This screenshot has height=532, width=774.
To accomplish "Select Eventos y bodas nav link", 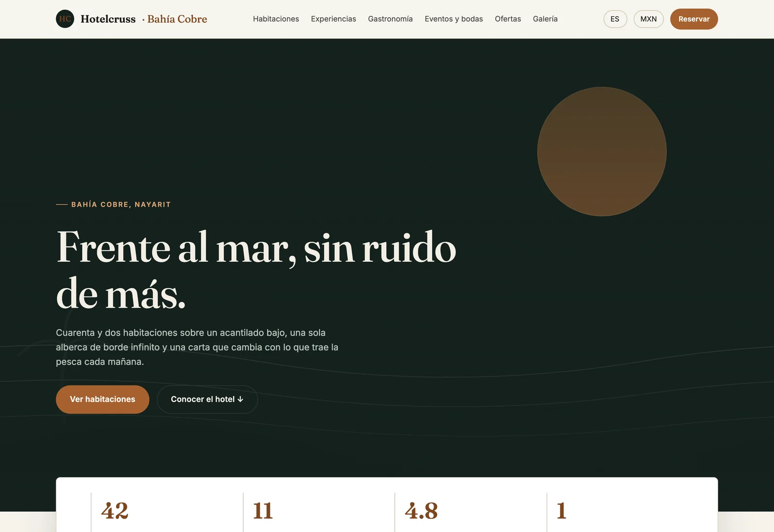I will click(x=454, y=19).
